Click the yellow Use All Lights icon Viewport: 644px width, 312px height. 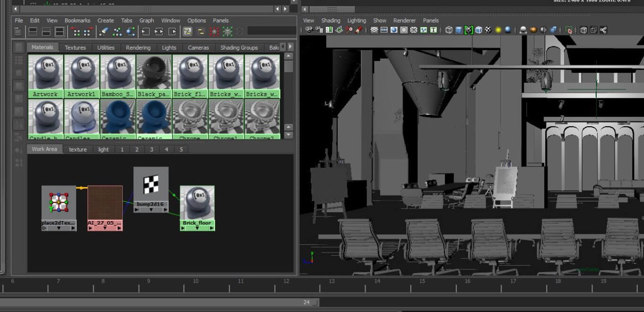click(498, 30)
